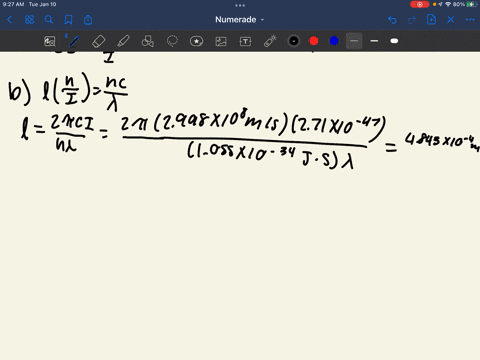Image resolution: width=480 pixels, height=360 pixels.
Task: Select the Text box tool
Action: click(x=245, y=41)
